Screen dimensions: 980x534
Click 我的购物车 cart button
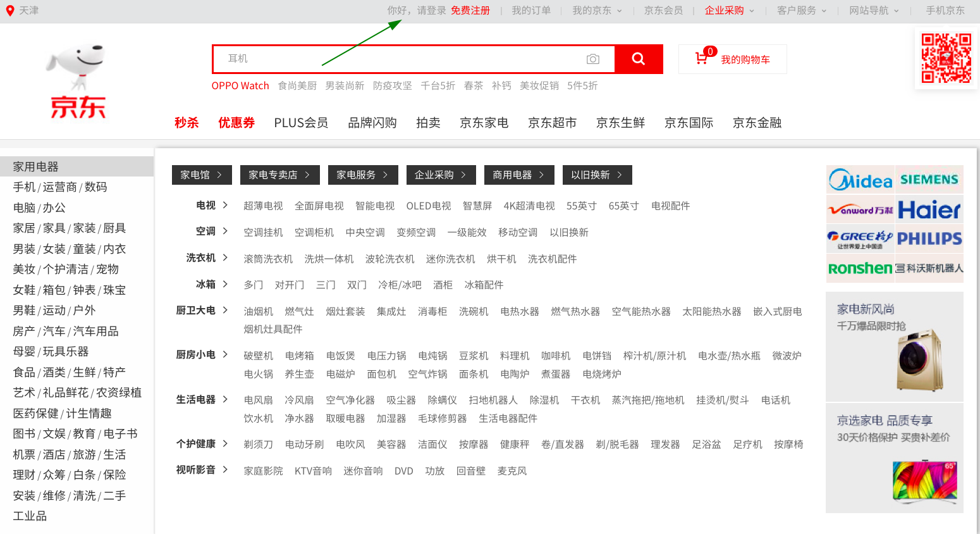point(733,59)
